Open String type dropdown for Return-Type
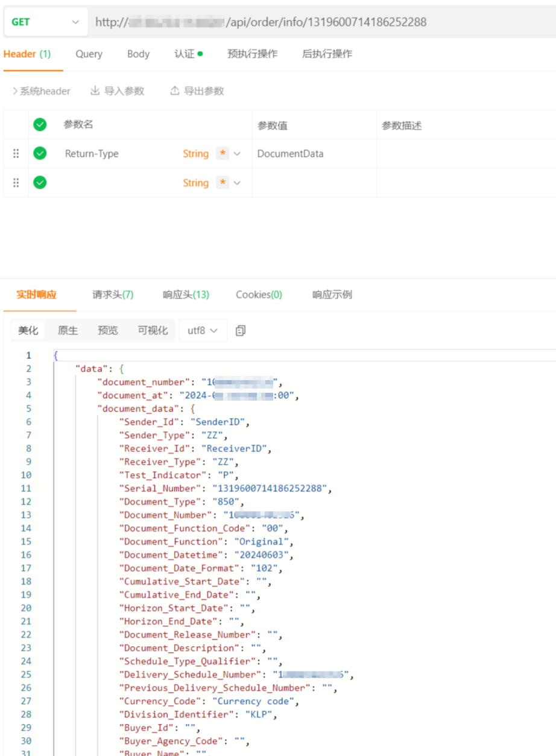Screen dimensions: 556x756 click(x=236, y=154)
